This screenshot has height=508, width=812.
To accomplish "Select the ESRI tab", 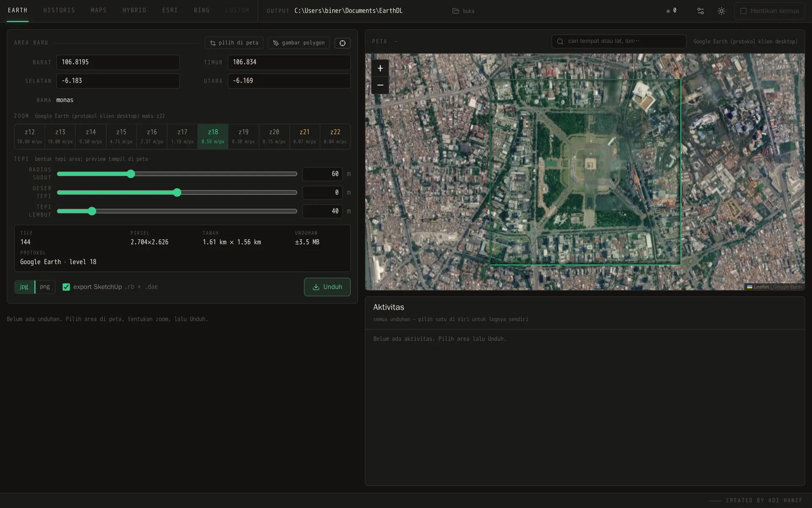I will 170,11.
